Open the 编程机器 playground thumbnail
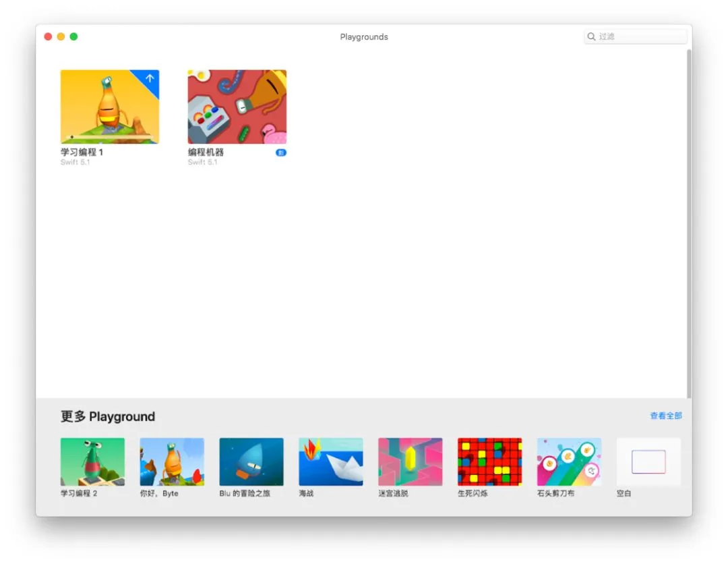 [237, 107]
